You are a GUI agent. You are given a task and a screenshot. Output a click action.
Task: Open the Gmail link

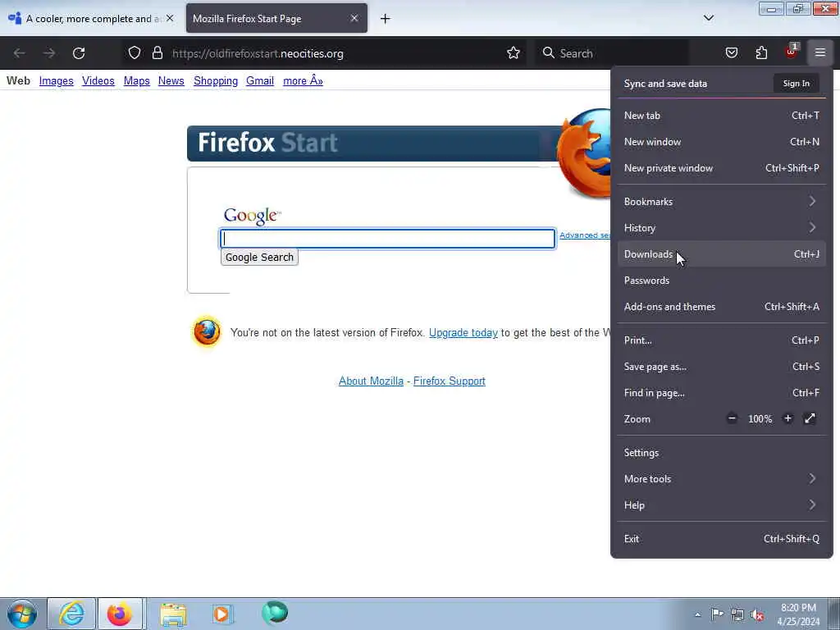(x=260, y=81)
